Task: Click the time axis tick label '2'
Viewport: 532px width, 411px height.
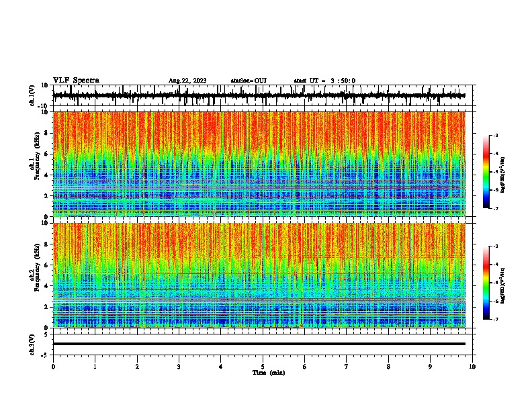Action: (x=137, y=367)
